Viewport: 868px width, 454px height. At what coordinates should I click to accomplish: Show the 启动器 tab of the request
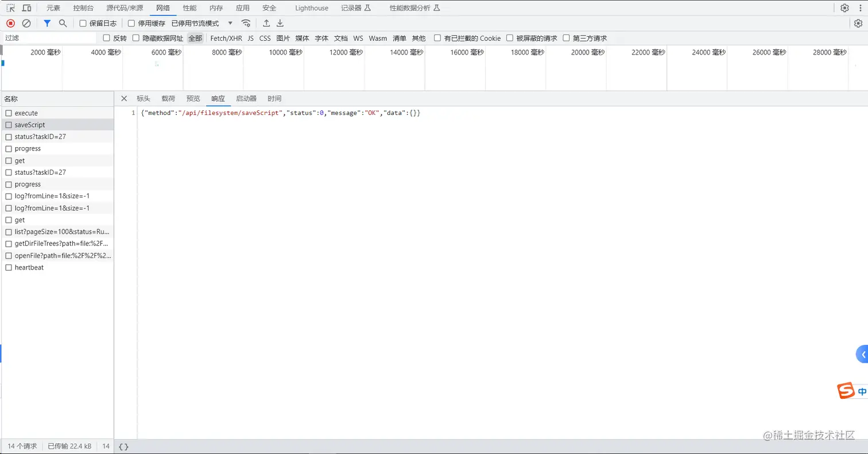246,98
